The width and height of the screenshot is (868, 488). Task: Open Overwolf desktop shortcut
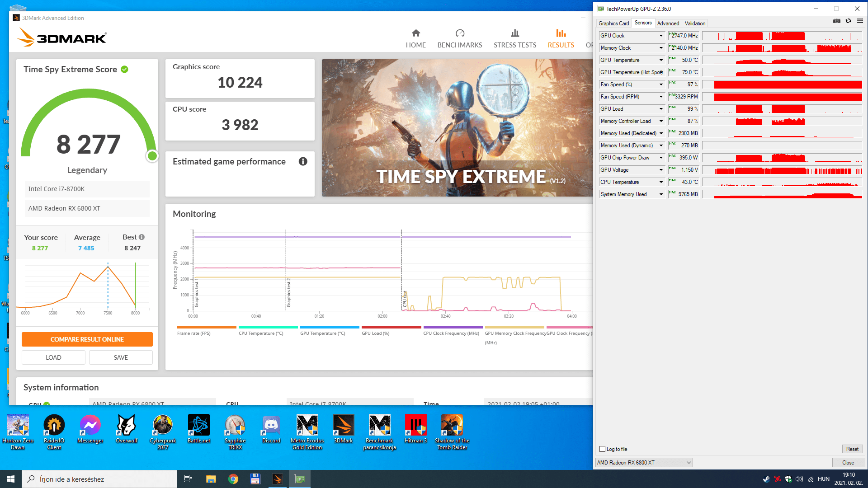click(127, 429)
